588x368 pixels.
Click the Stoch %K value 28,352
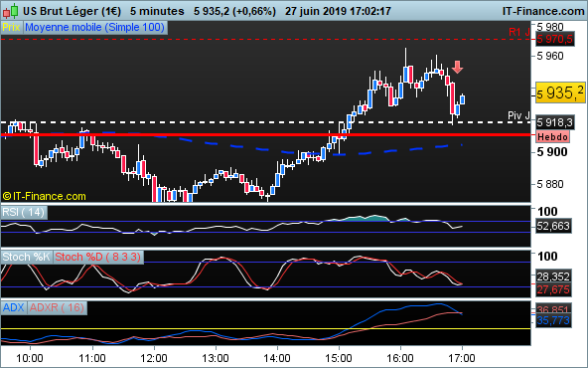[553, 276]
